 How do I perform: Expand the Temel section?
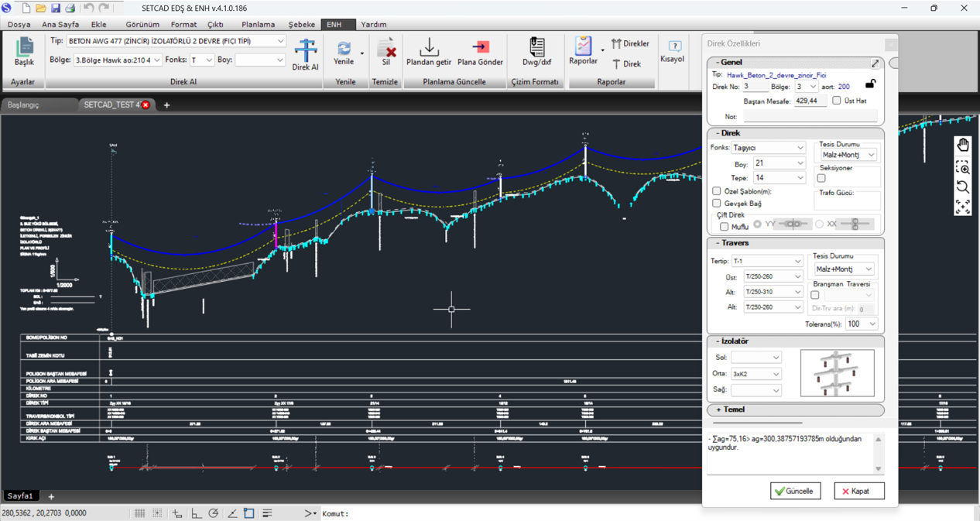click(796, 410)
